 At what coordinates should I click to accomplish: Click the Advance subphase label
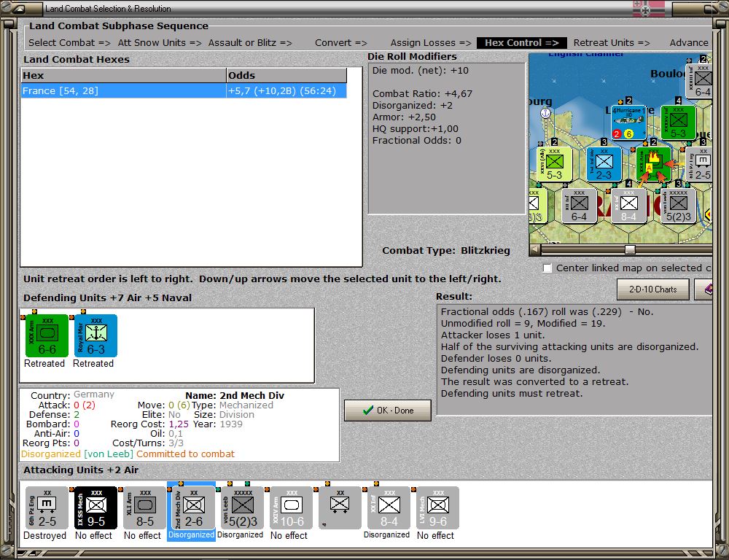(x=689, y=43)
